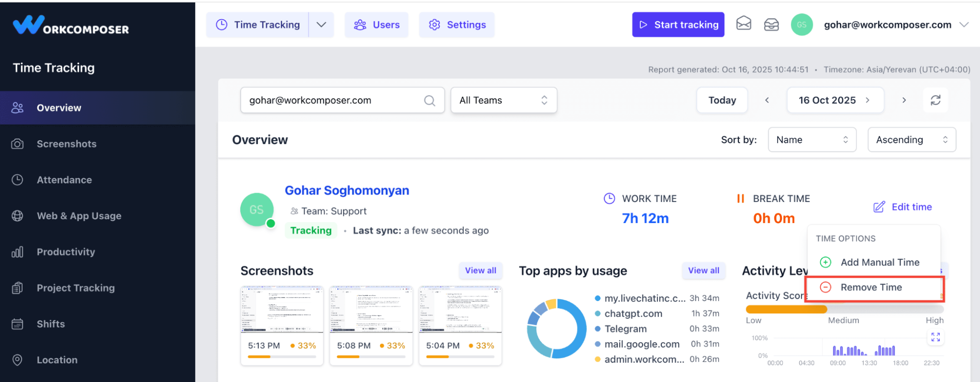Open the envelope inbox icon in header

(x=743, y=24)
